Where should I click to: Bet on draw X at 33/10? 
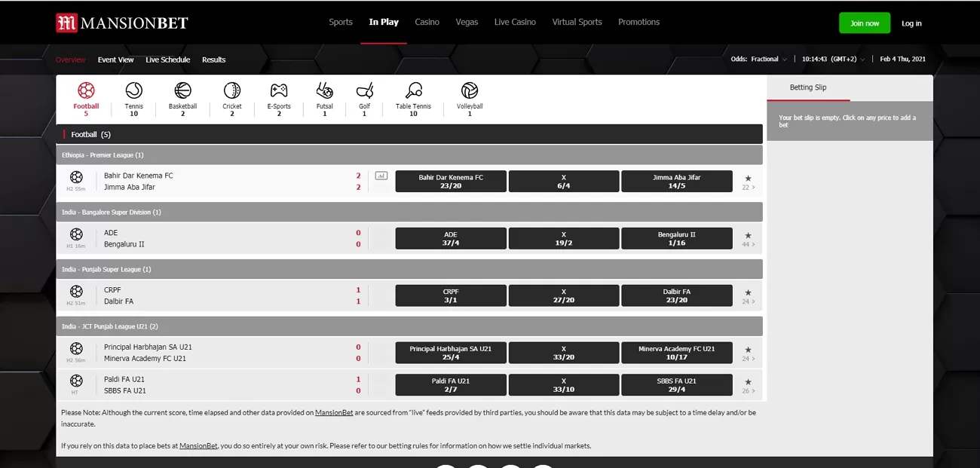564,385
